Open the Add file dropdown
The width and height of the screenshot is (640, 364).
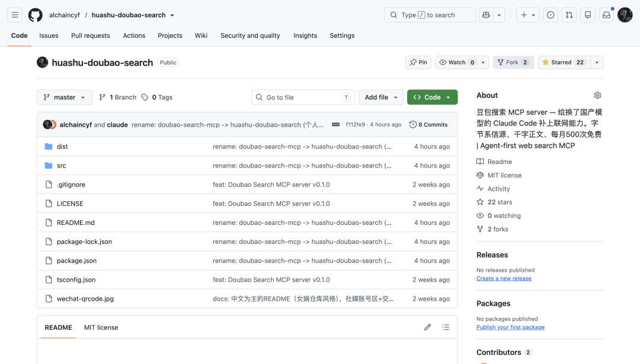(x=381, y=98)
